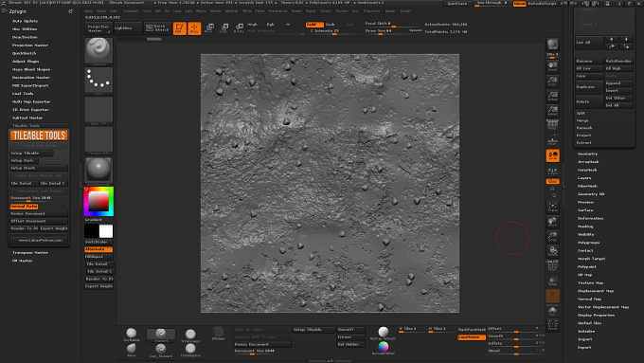Select ClayBuildup brush at bottom

(x=132, y=335)
